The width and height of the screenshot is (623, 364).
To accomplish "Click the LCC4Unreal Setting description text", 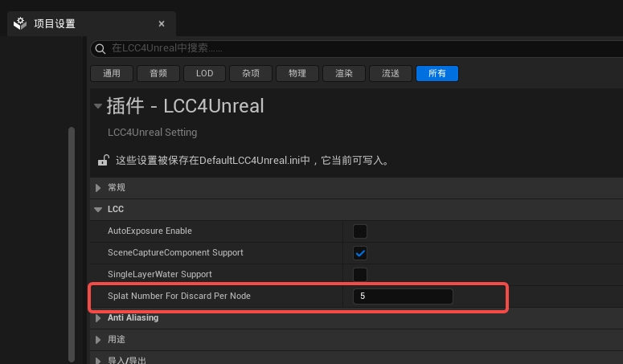I will [x=152, y=133].
